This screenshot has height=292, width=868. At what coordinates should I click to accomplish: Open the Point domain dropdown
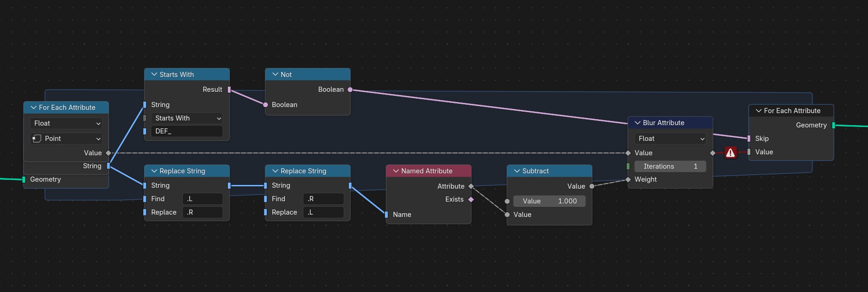click(66, 139)
